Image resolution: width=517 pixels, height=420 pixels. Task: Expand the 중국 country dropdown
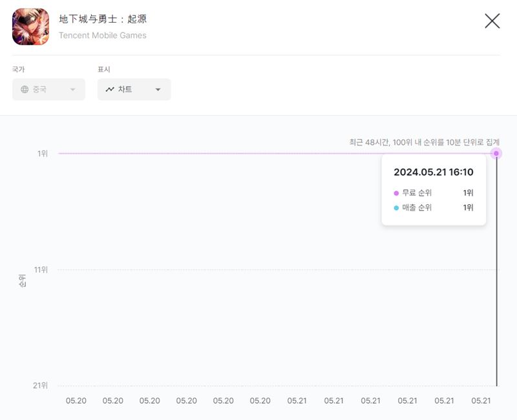tap(49, 89)
